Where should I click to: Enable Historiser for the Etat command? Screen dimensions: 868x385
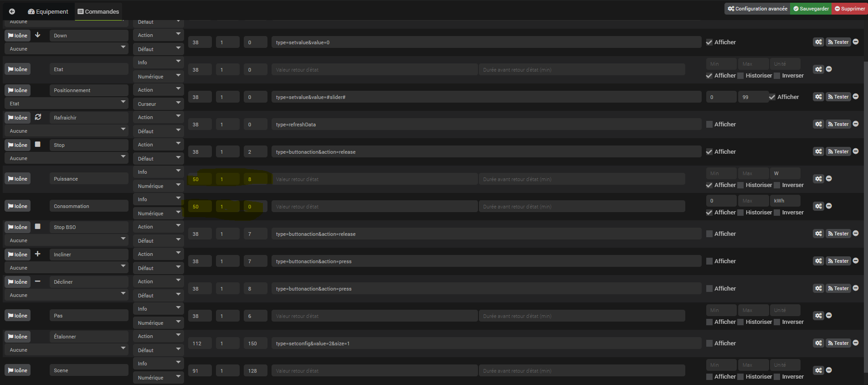click(740, 76)
